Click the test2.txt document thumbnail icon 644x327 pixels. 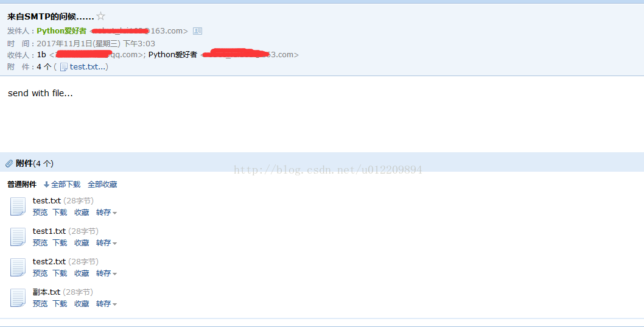[x=18, y=267]
